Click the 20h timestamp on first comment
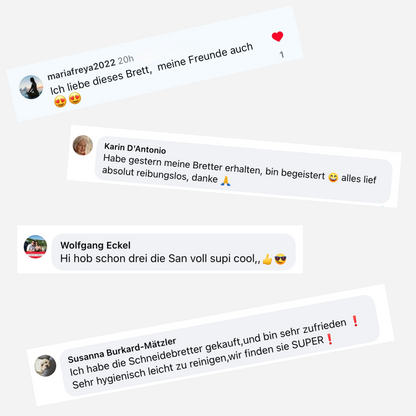 [126, 60]
